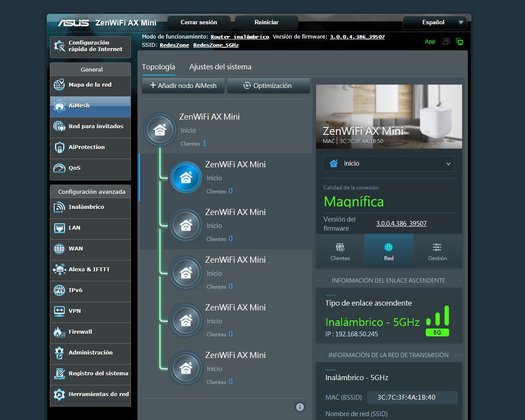Click client count 1 on root node

tap(205, 143)
